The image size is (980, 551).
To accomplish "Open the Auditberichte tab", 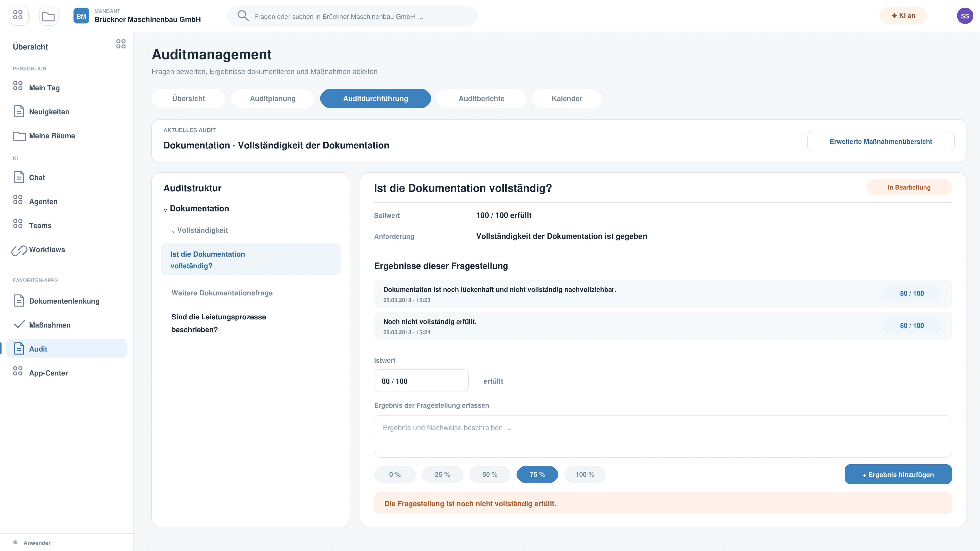I will 481,98.
